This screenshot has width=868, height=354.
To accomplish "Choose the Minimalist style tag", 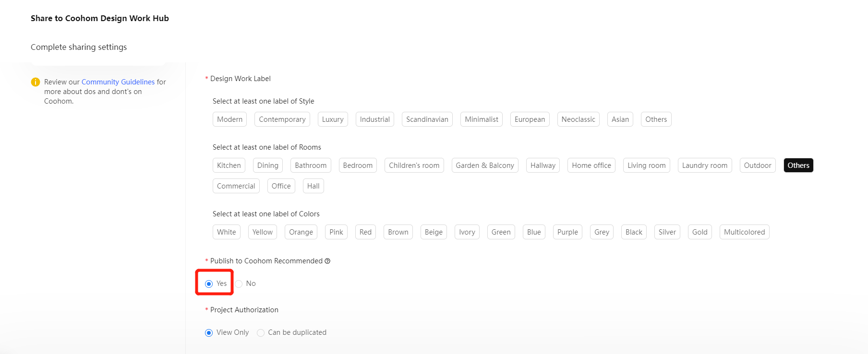I will pos(481,119).
